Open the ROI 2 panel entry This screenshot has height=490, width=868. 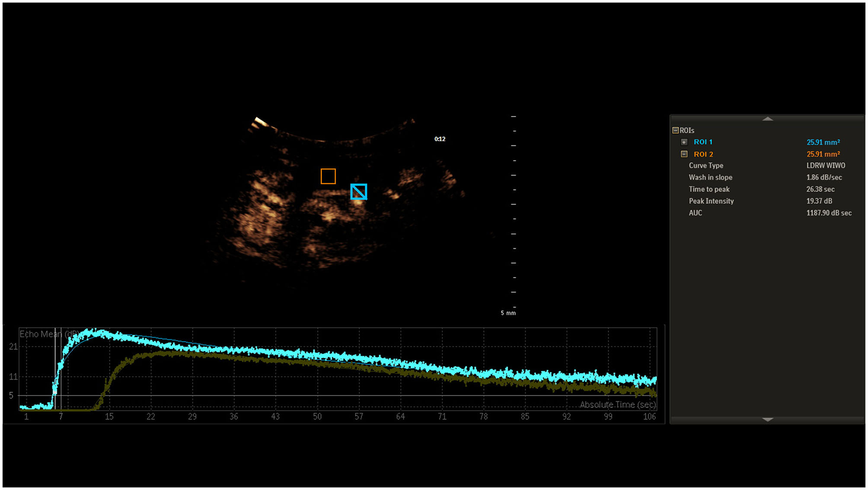703,154
